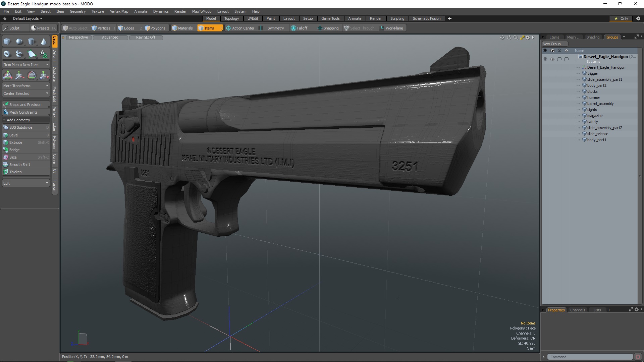
Task: Toggle the Only star button
Action: click(621, 18)
